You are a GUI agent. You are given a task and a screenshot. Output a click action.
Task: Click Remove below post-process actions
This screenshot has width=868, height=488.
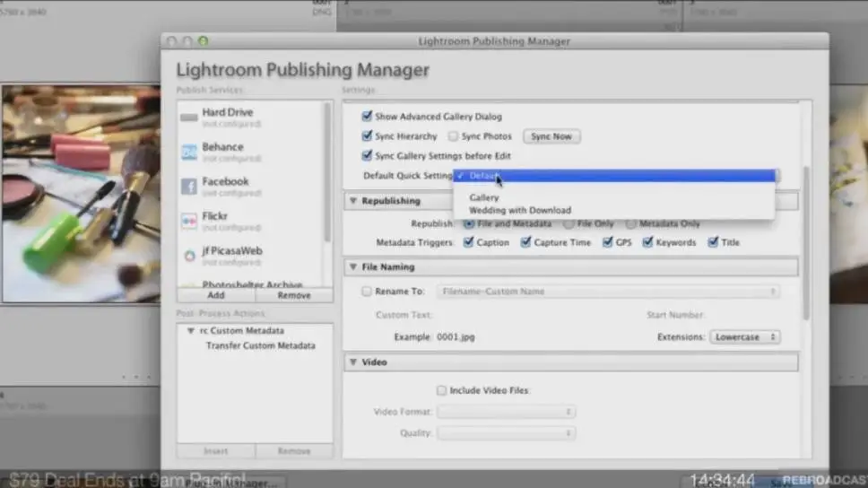coord(294,451)
